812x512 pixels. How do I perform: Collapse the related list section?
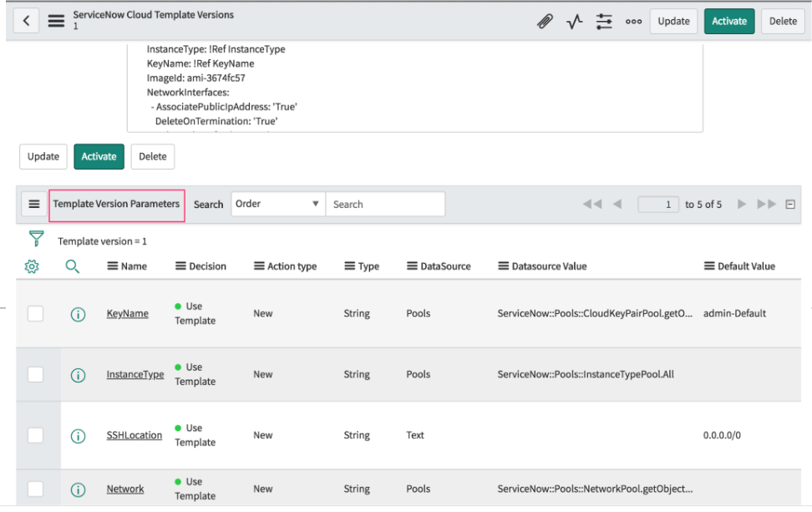(x=790, y=204)
